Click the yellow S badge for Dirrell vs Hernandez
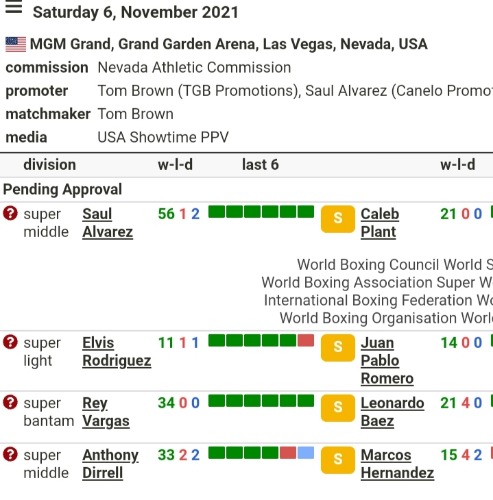This screenshot has width=493, height=500. tap(338, 460)
